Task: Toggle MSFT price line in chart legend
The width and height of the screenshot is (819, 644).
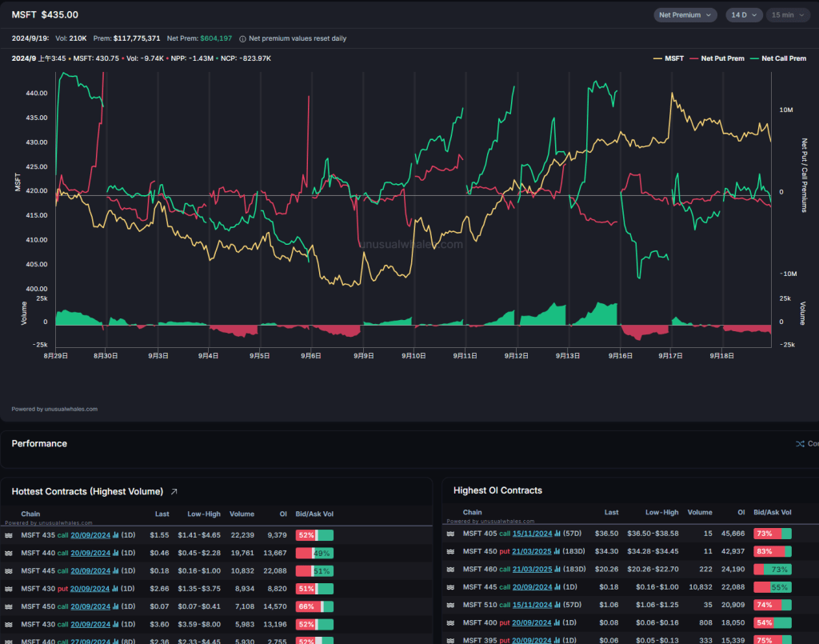Action: (673, 58)
